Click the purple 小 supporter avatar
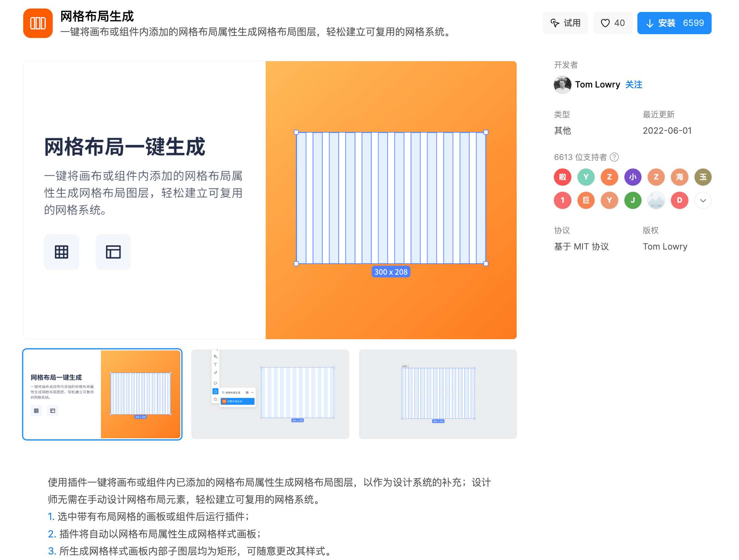This screenshot has width=739, height=560. 633,177
